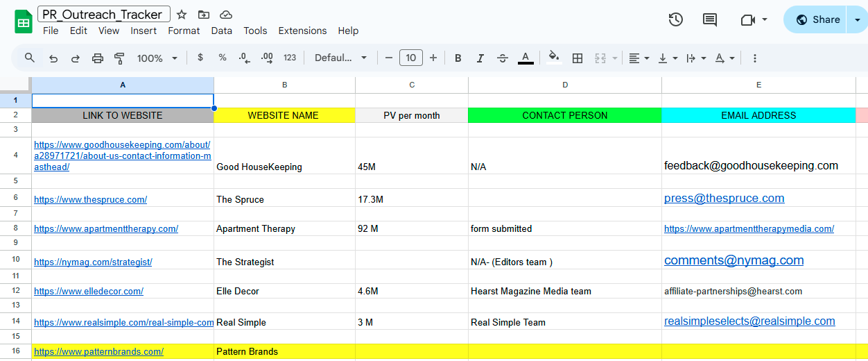Open the Default font dropdown
This screenshot has height=361, width=868.
point(340,58)
